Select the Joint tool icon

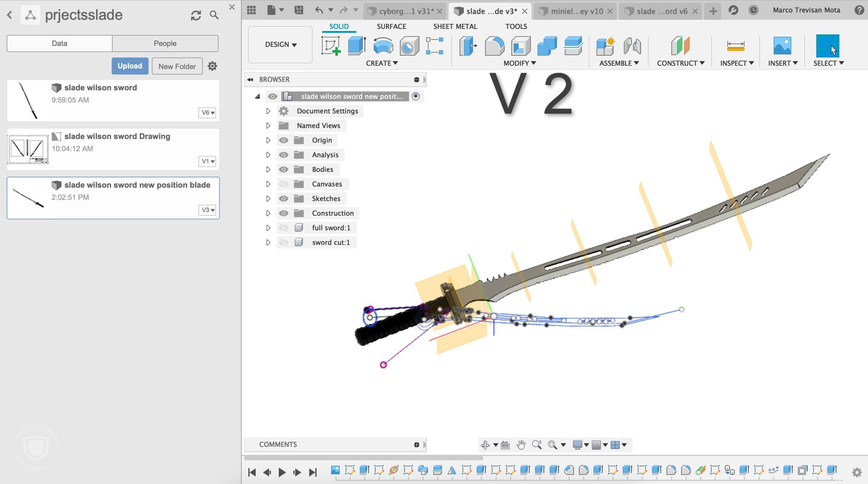click(x=632, y=45)
